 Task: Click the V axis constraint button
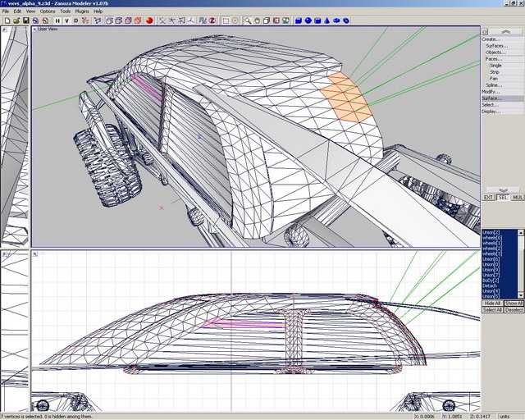click(66, 21)
